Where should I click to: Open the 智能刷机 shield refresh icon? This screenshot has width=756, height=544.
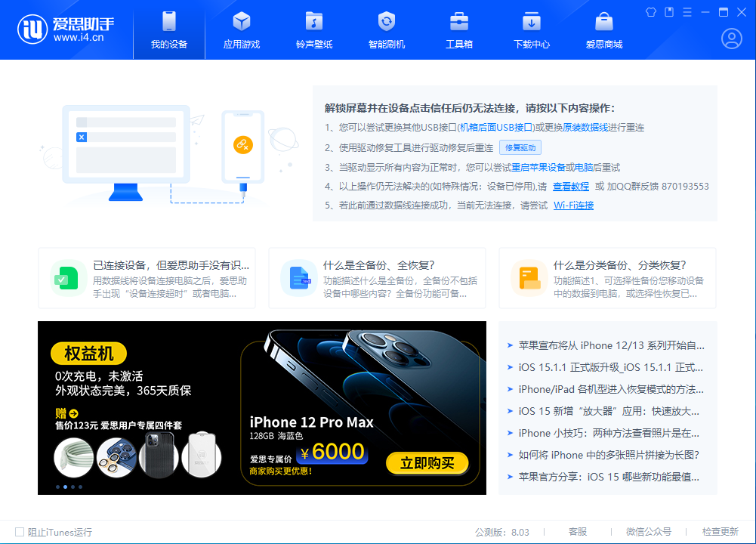click(x=387, y=21)
